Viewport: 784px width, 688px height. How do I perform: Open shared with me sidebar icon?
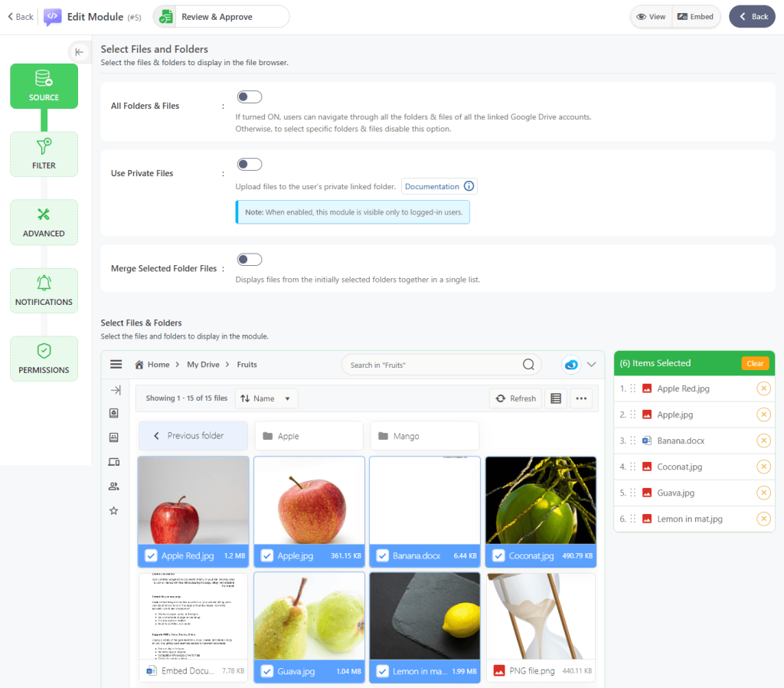coord(114,486)
